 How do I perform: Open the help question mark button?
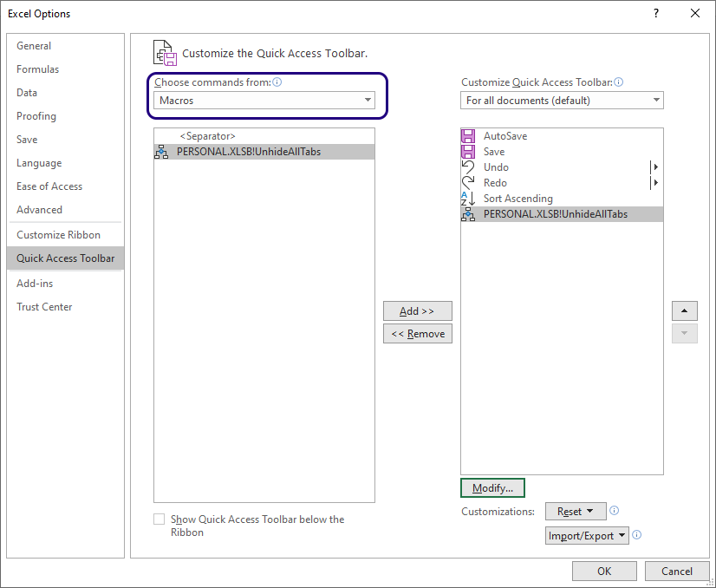click(x=656, y=13)
